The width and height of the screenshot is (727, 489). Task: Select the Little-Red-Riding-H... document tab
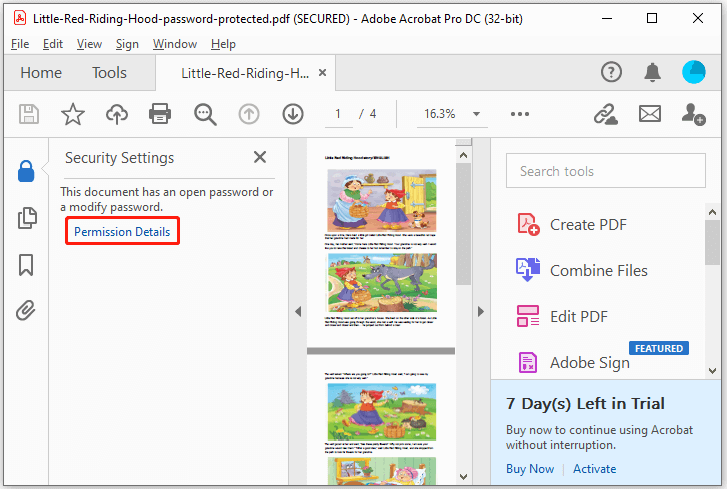(245, 73)
